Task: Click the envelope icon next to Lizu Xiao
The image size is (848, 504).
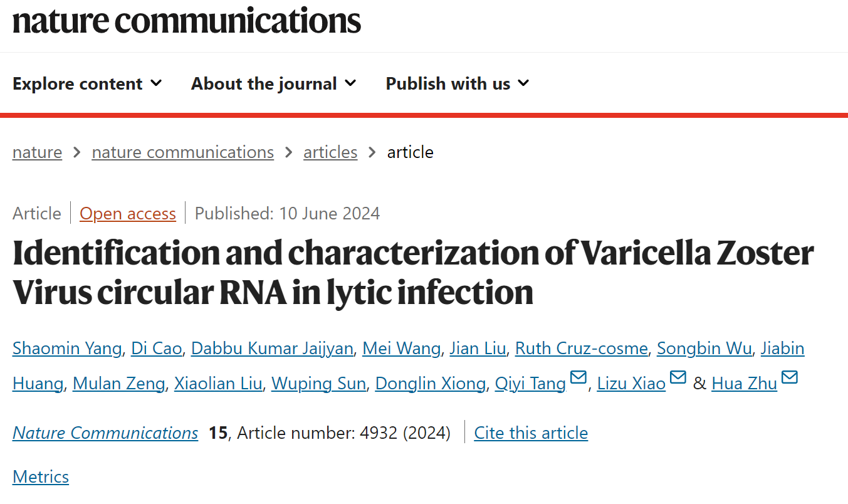Action: (x=678, y=378)
